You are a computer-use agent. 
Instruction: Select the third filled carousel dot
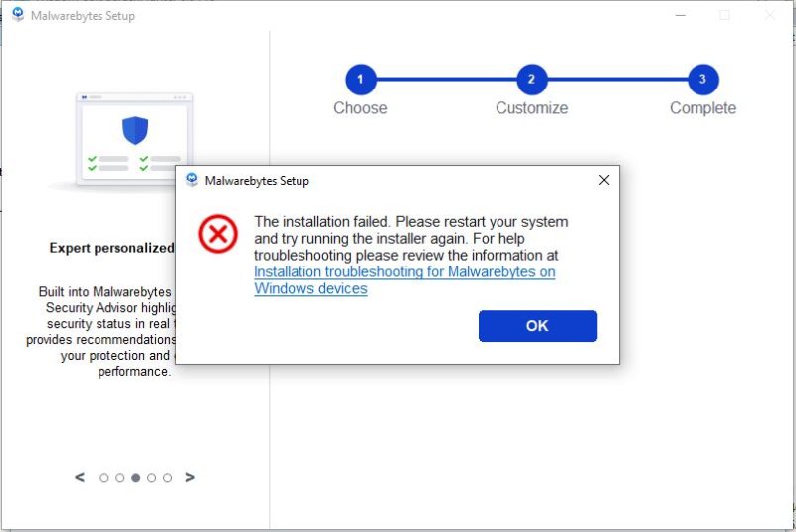point(135,478)
